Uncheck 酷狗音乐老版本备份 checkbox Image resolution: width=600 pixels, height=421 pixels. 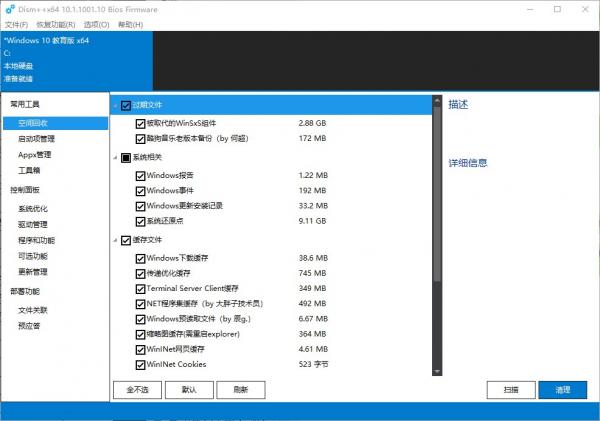point(140,139)
